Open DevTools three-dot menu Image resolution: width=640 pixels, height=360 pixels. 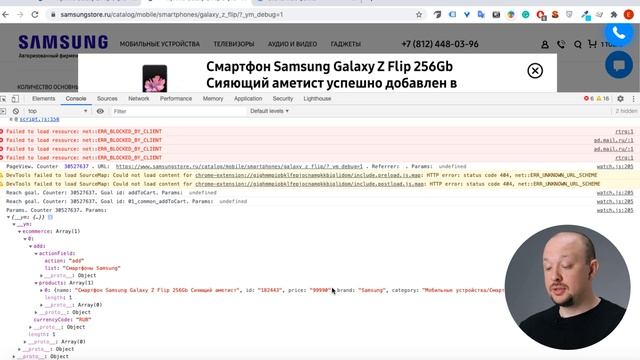pos(633,99)
